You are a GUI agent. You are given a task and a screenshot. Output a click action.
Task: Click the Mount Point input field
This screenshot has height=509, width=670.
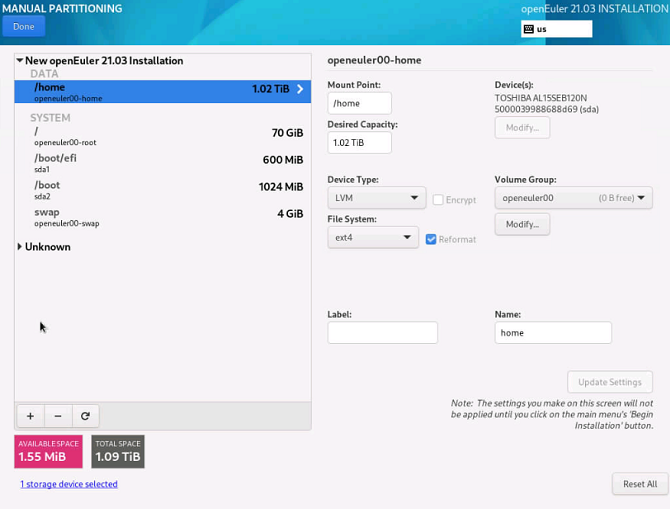point(359,103)
